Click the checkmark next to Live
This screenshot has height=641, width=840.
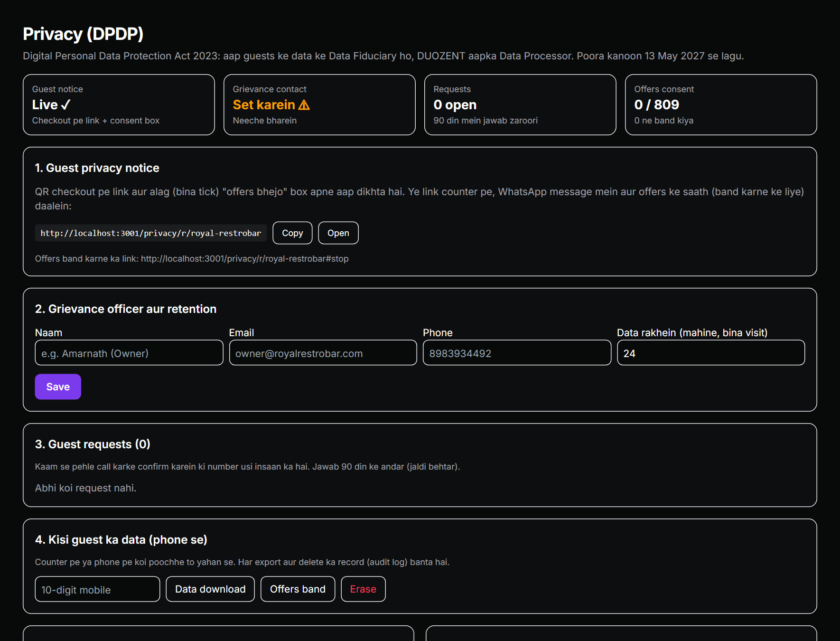click(x=66, y=105)
